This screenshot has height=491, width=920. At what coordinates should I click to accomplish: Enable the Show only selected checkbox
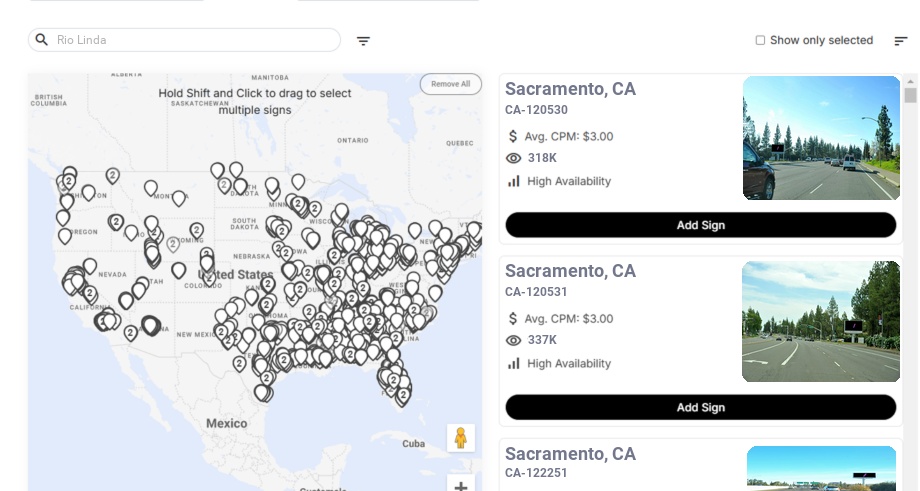pos(760,40)
